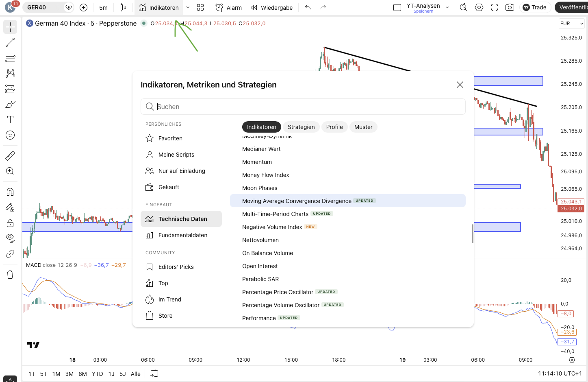Hide all drawings with eye icon
This screenshot has height=382, width=588.
[x=10, y=238]
